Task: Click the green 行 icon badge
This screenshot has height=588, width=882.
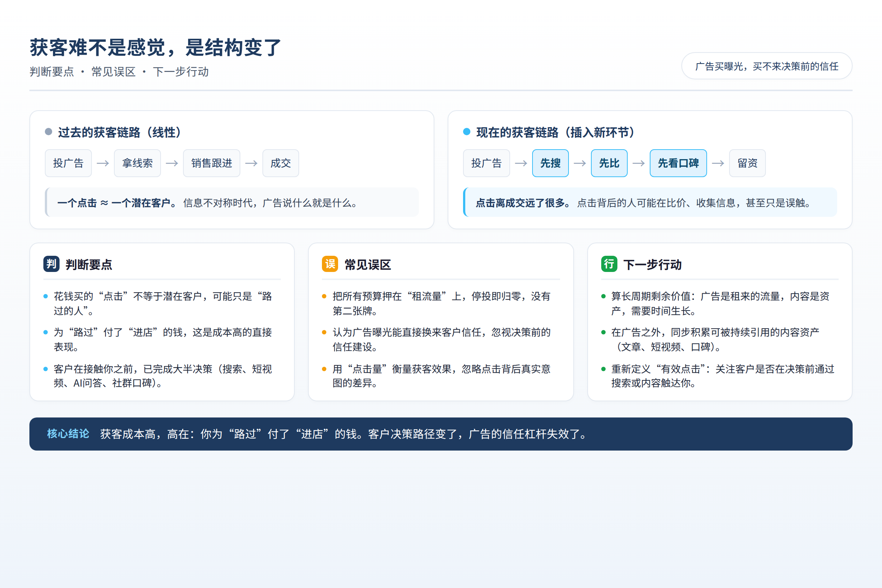Action: pos(609,264)
